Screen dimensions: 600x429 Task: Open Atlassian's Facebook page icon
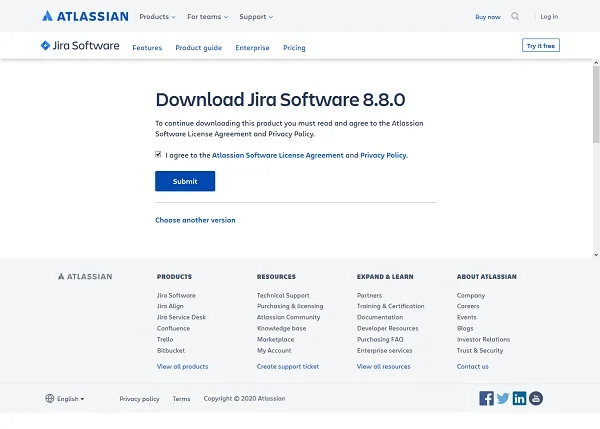point(486,398)
